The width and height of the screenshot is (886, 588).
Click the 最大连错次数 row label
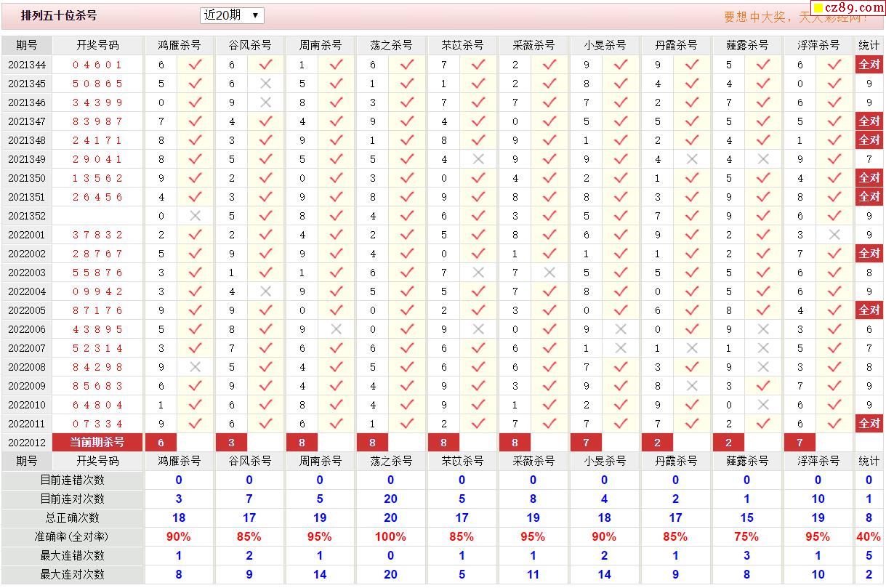tap(73, 555)
